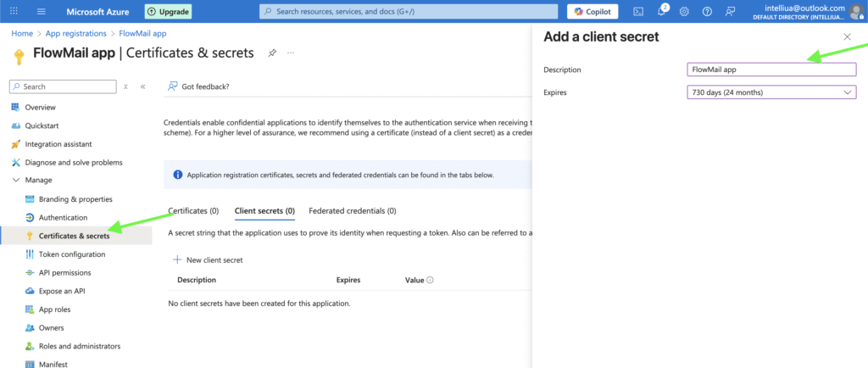This screenshot has width=868, height=368.
Task: Pin the Certificates & secrets page
Action: click(272, 53)
